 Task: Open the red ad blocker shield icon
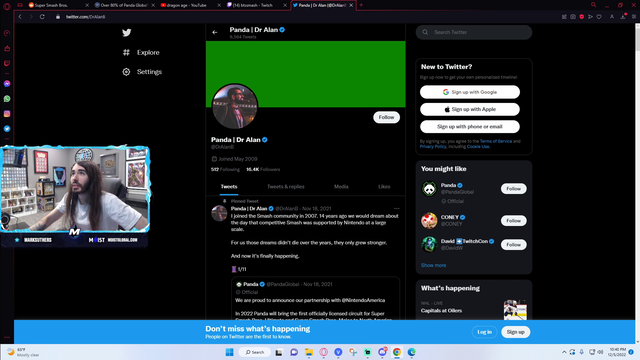pyautogui.click(x=582, y=17)
